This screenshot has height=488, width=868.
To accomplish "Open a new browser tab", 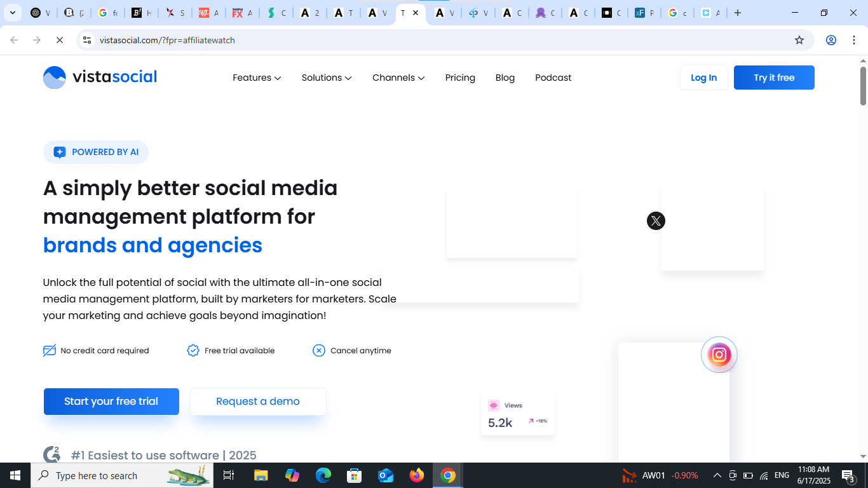I will tap(738, 13).
